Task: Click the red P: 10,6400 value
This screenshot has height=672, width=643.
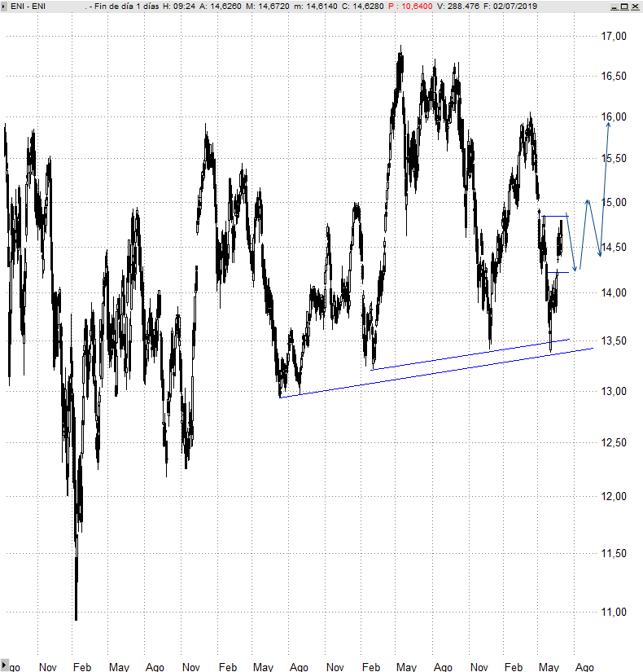Action: tap(410, 7)
